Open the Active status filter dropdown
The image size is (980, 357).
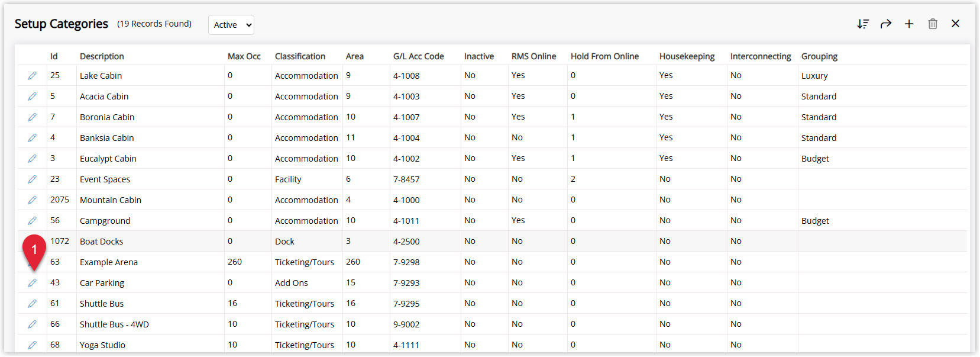pyautogui.click(x=231, y=25)
